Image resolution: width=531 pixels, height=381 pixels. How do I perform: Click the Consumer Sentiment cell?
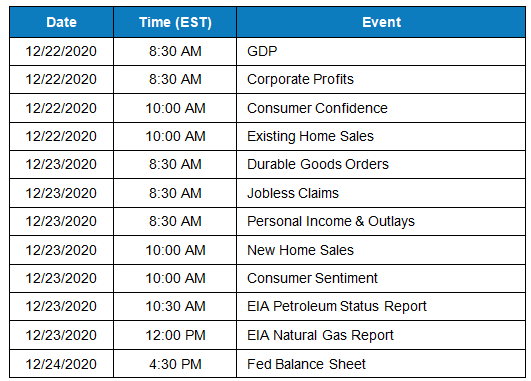(381, 278)
